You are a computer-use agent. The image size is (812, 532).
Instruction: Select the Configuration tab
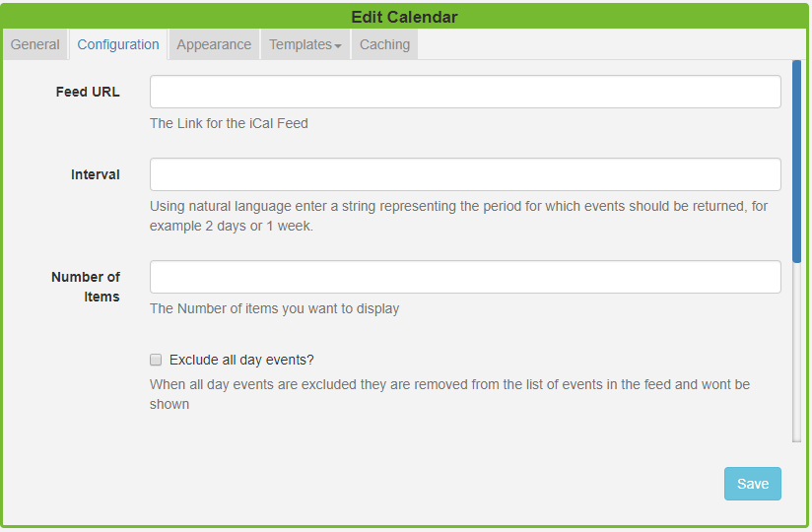click(118, 44)
